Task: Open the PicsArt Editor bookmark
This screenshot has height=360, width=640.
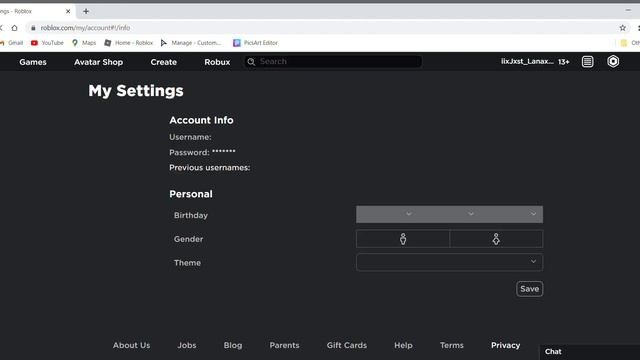Action: pos(255,43)
